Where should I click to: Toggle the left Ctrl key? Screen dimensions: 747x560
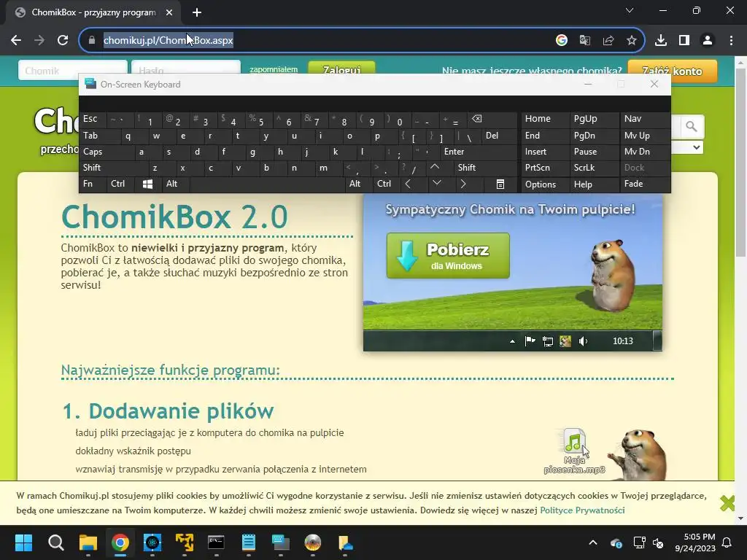(120, 184)
